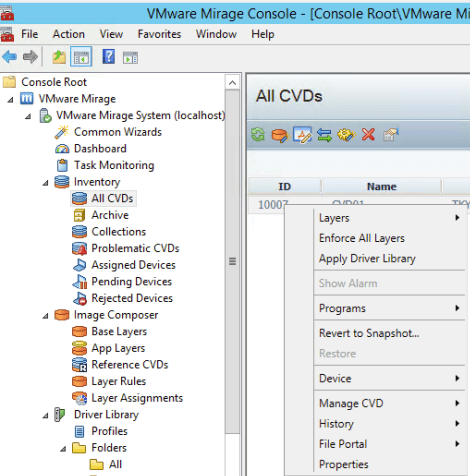Click the green-blue arrows sync icon
This screenshot has width=470, height=476.
coord(324,135)
